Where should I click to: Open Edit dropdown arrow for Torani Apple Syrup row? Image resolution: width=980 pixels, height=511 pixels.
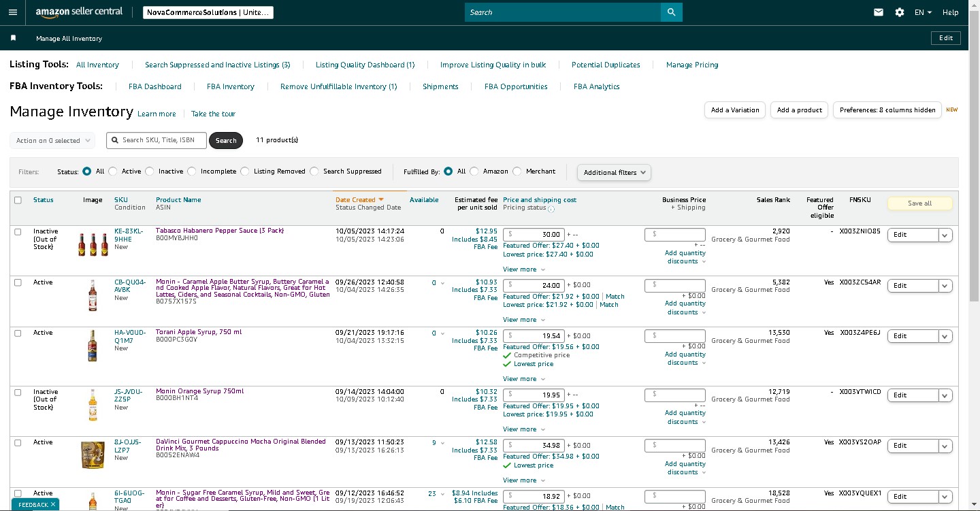945,336
